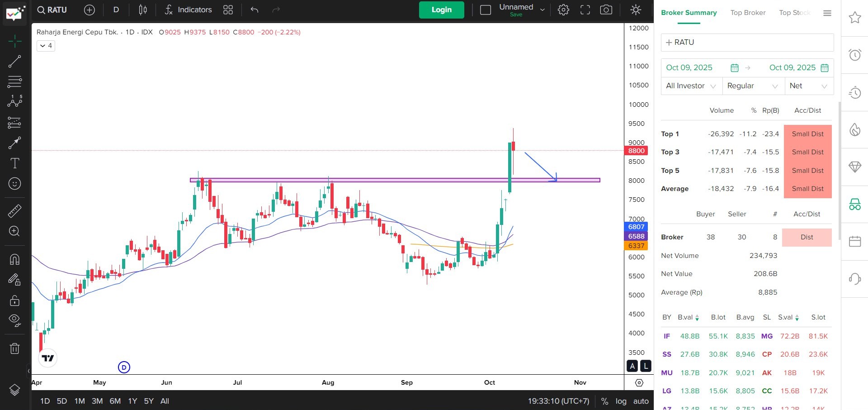Switch to the Top Broker tab
This screenshot has height=410, width=868.
(x=748, y=13)
